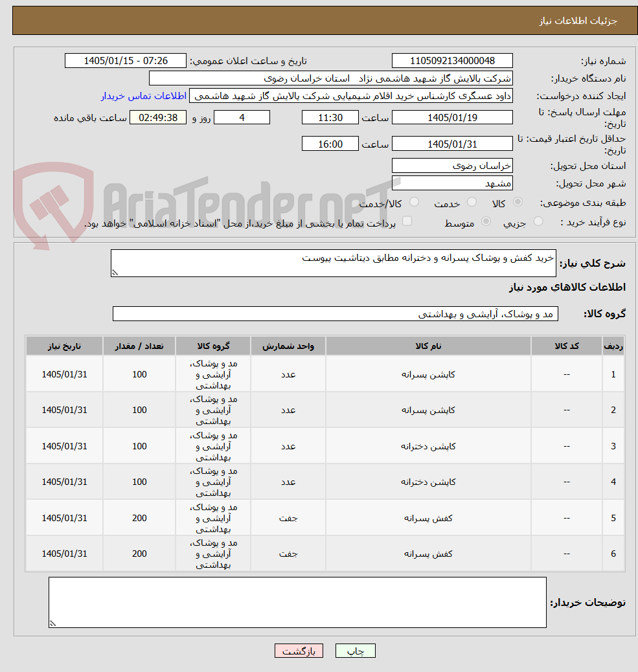Click the بازگشت back button
The width and height of the screenshot is (638, 672).
click(299, 651)
